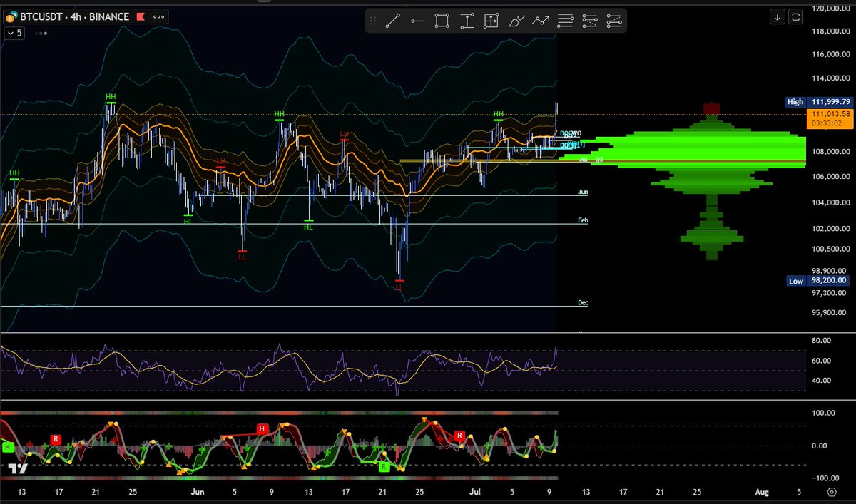Open chart settings via the gear icon
The image size is (856, 504).
point(832,492)
